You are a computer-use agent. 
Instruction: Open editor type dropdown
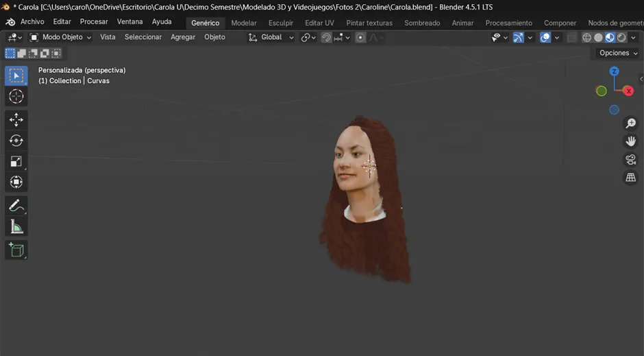pyautogui.click(x=15, y=38)
